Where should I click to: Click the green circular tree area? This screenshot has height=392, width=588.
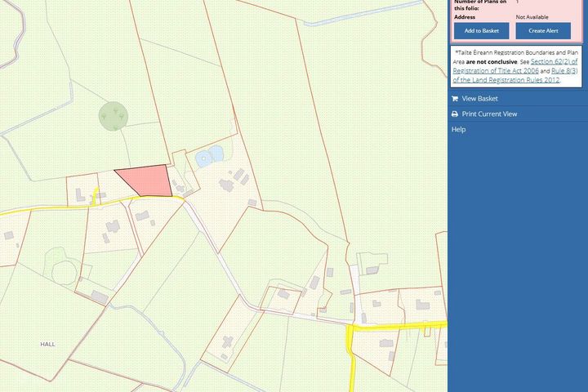114,116
